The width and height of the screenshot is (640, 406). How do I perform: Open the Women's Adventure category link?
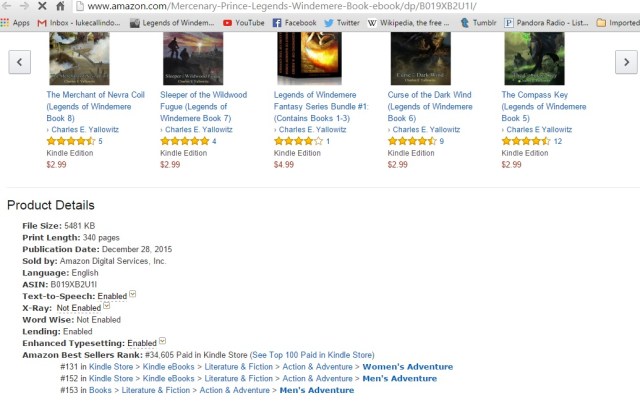tap(408, 367)
